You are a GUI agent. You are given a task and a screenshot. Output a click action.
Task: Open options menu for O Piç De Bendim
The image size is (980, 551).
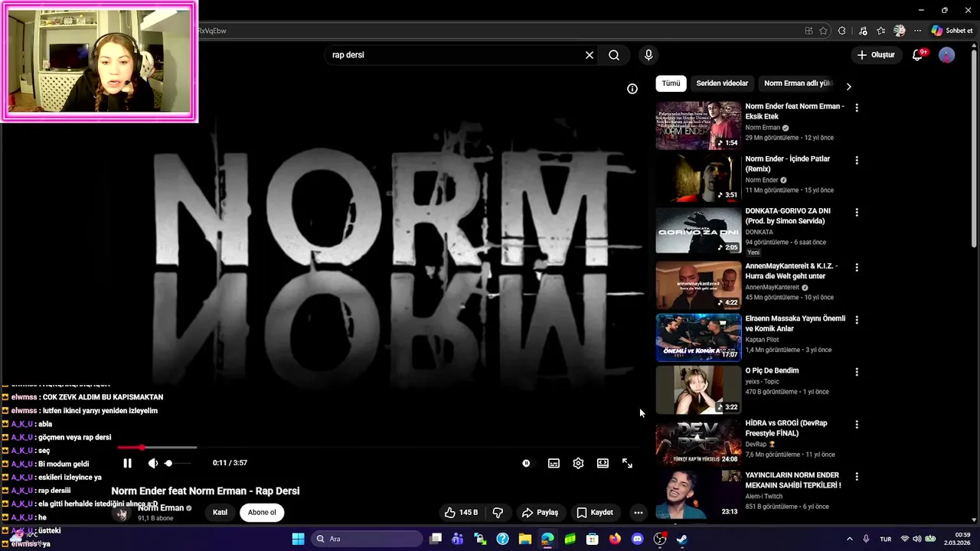(x=857, y=372)
